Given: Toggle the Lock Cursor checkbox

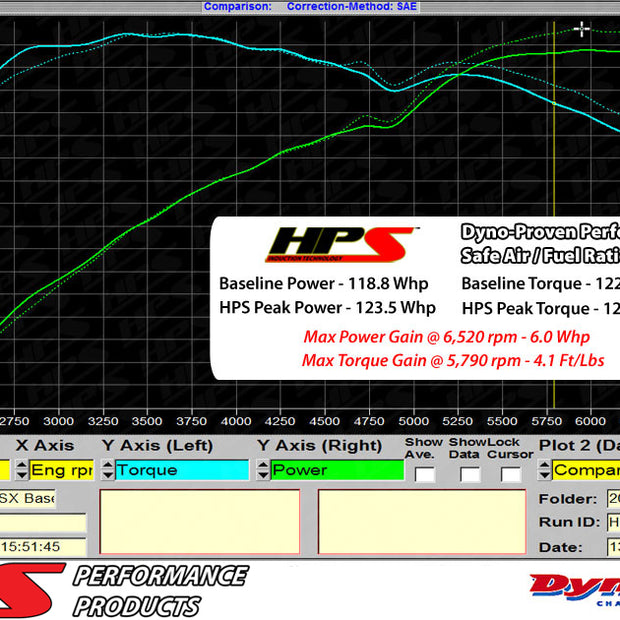Looking at the screenshot, I should [511, 474].
